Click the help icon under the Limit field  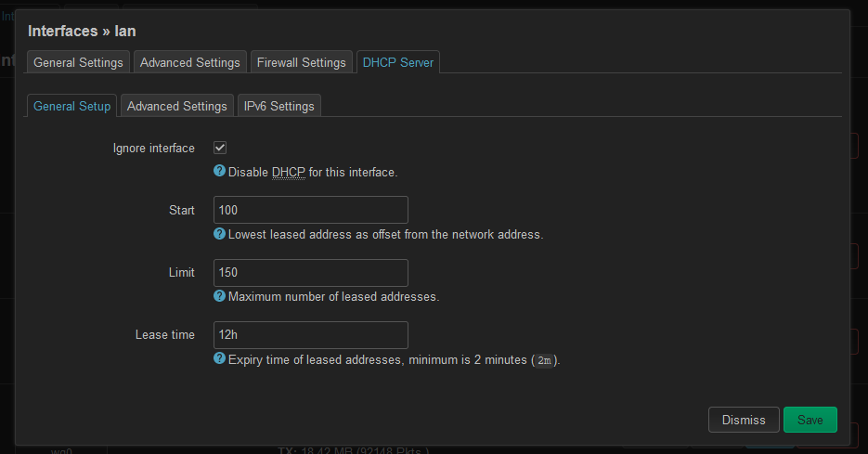(x=220, y=296)
